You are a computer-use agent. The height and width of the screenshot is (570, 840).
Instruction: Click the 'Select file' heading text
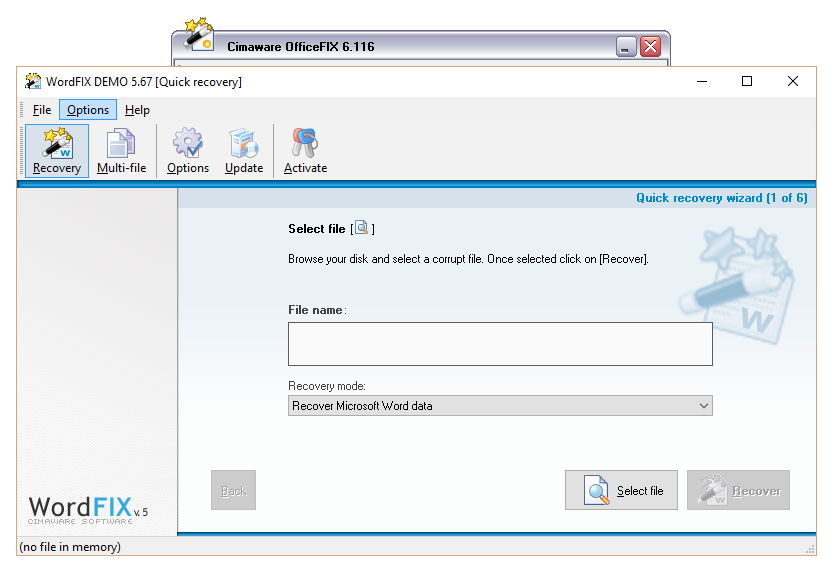(x=317, y=229)
